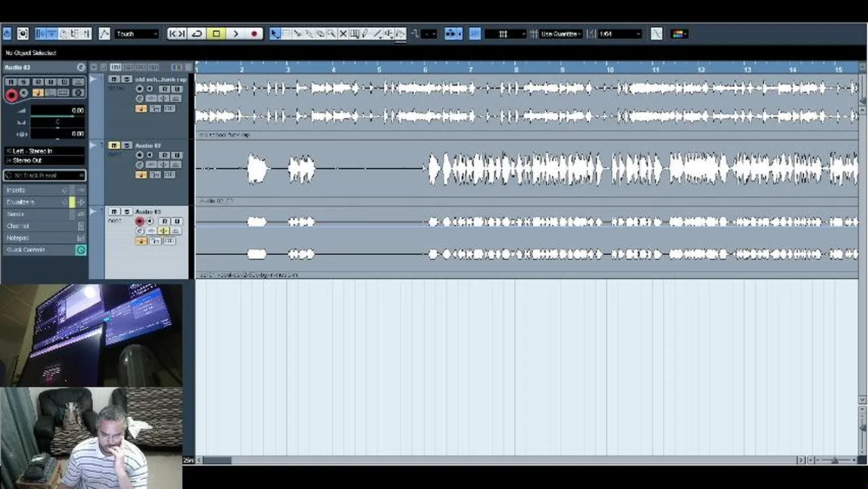Viewport: 868px width, 489px height.
Task: Disable record enable on Audio 03 track
Action: coord(140,221)
